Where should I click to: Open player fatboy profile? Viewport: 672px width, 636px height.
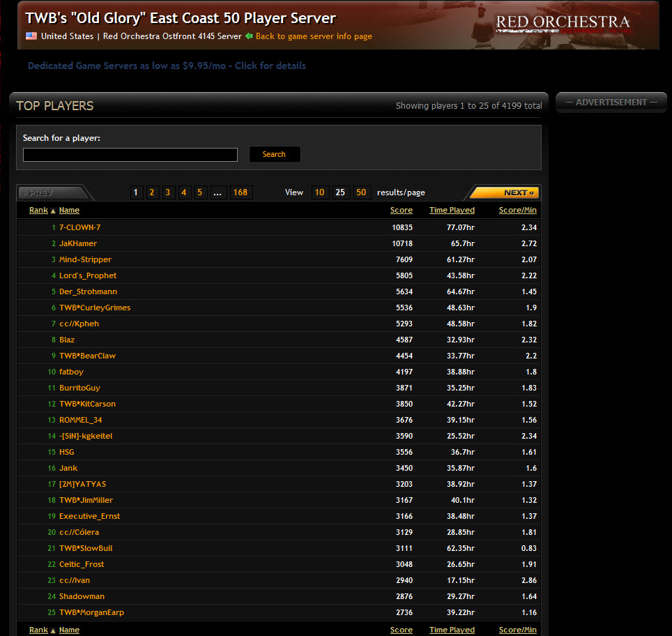tap(71, 372)
